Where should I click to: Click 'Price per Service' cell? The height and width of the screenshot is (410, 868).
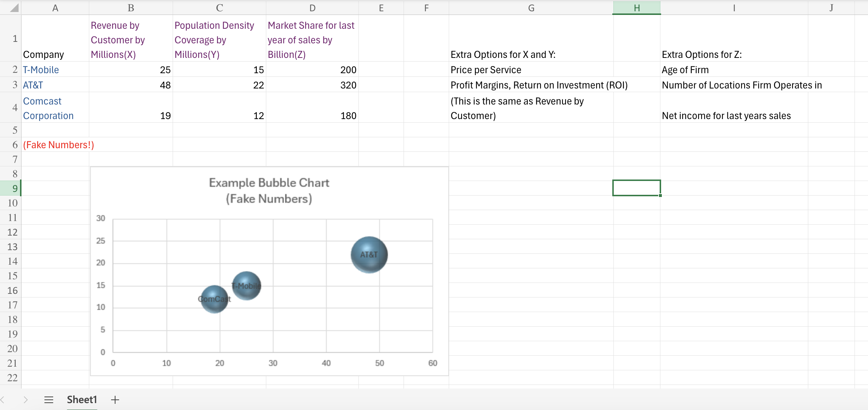531,69
